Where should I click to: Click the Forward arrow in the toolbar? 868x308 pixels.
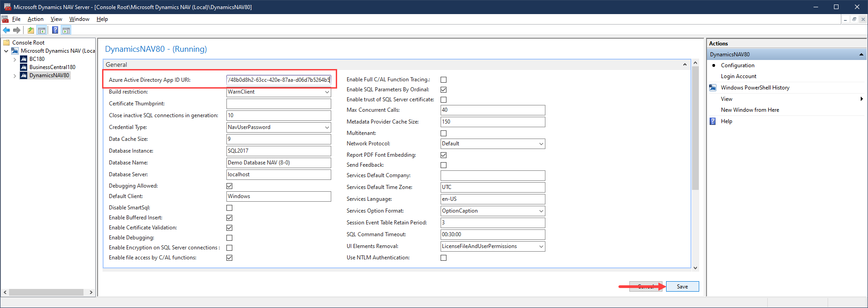click(x=17, y=30)
